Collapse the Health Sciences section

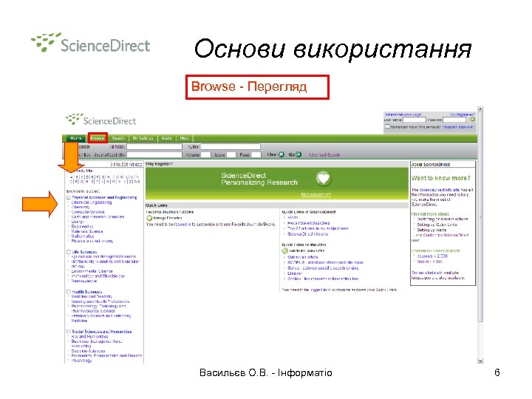(68, 292)
